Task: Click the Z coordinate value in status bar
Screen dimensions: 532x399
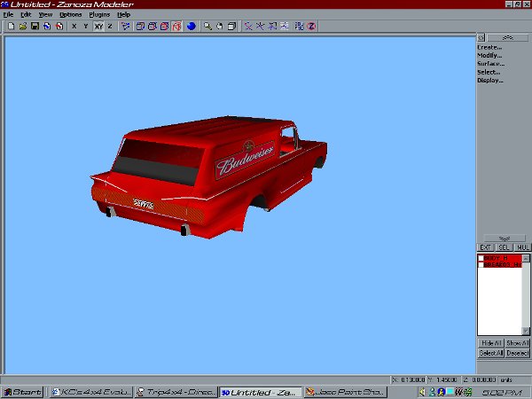Action: pyautogui.click(x=484, y=379)
